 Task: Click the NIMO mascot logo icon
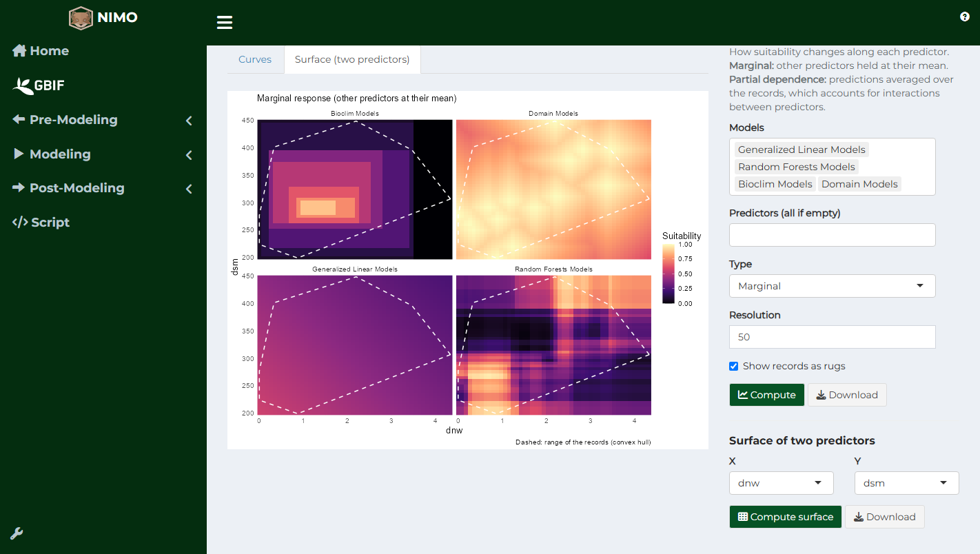(x=81, y=18)
